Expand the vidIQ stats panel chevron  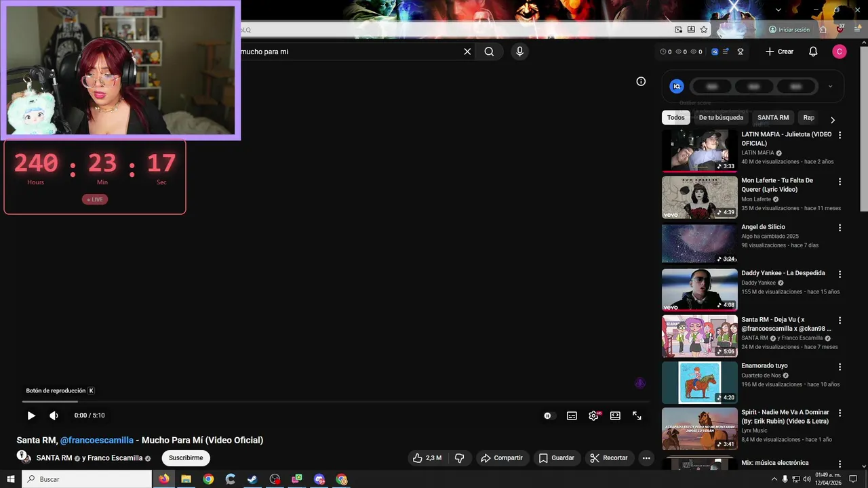[x=830, y=86]
